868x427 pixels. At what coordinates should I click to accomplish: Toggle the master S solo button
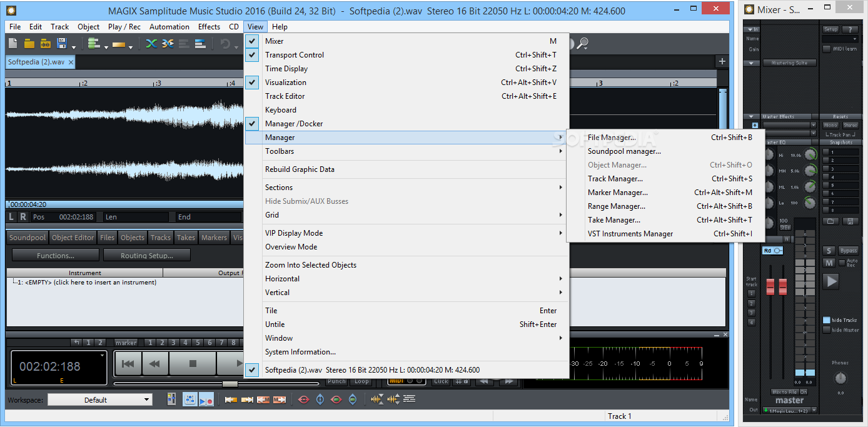(829, 251)
